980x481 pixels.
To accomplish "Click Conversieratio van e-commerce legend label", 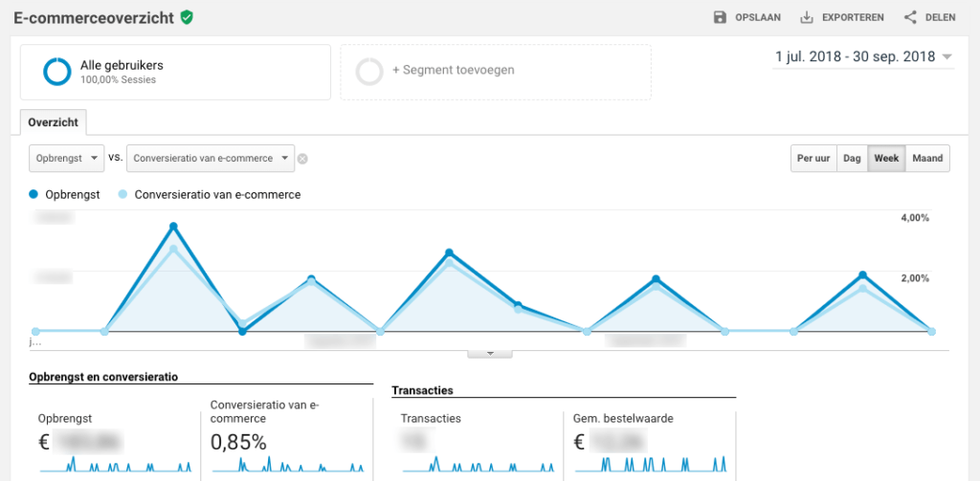I will click(x=217, y=195).
